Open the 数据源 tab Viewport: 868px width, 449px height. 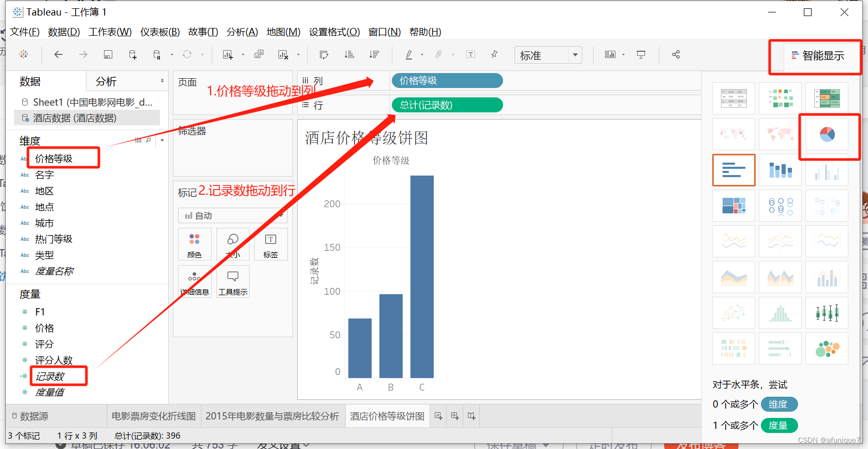tap(30, 416)
